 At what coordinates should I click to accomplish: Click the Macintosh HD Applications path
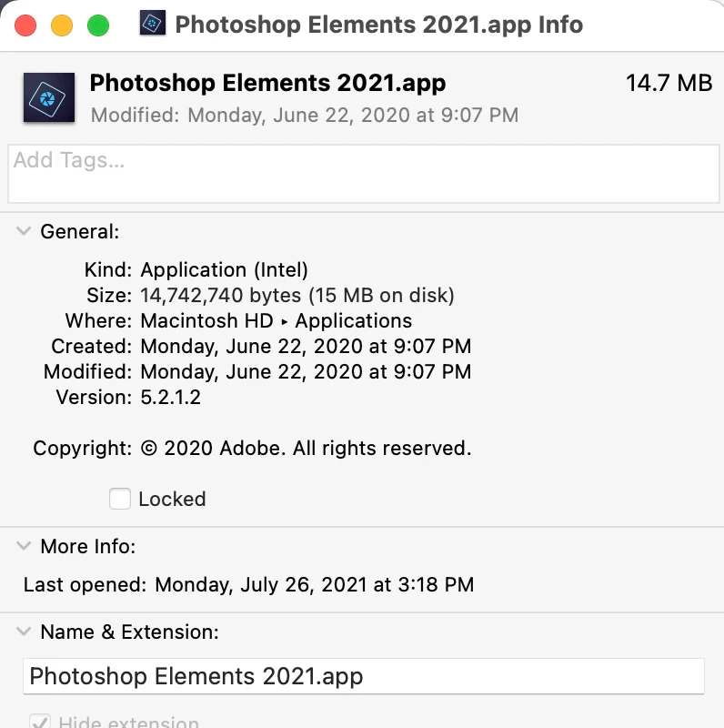(x=277, y=321)
